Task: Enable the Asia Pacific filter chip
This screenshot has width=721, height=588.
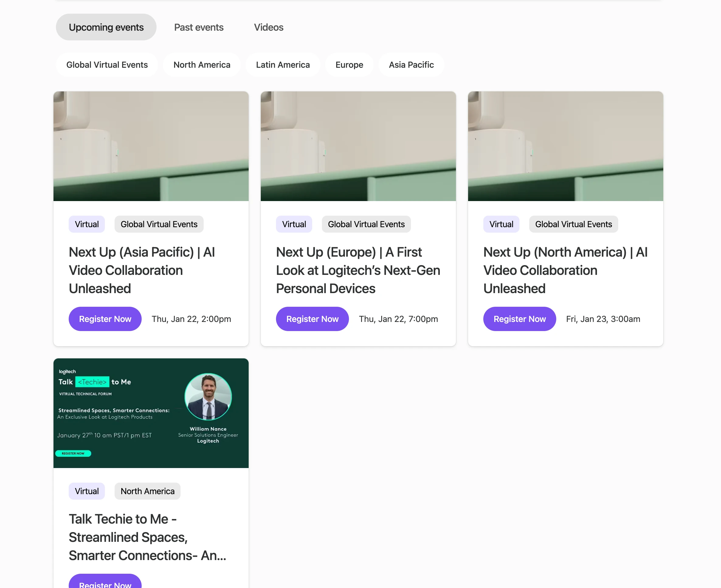Action: click(x=411, y=65)
